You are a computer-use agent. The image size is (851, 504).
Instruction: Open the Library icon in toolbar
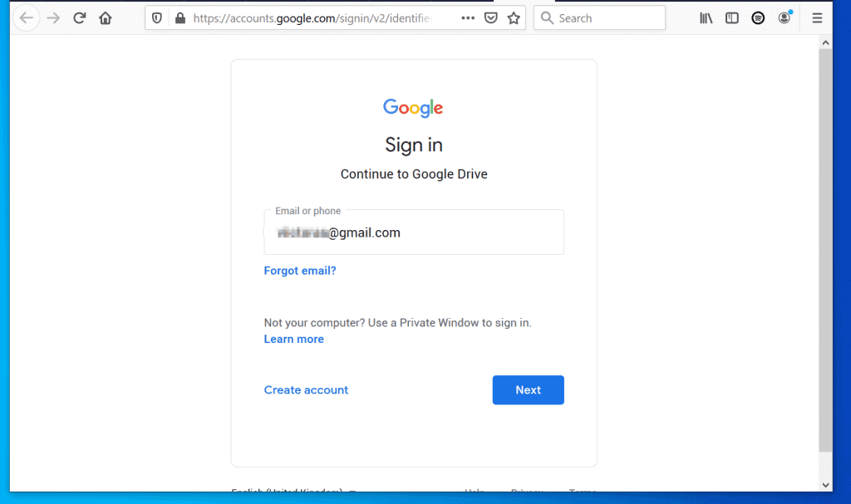tap(706, 18)
